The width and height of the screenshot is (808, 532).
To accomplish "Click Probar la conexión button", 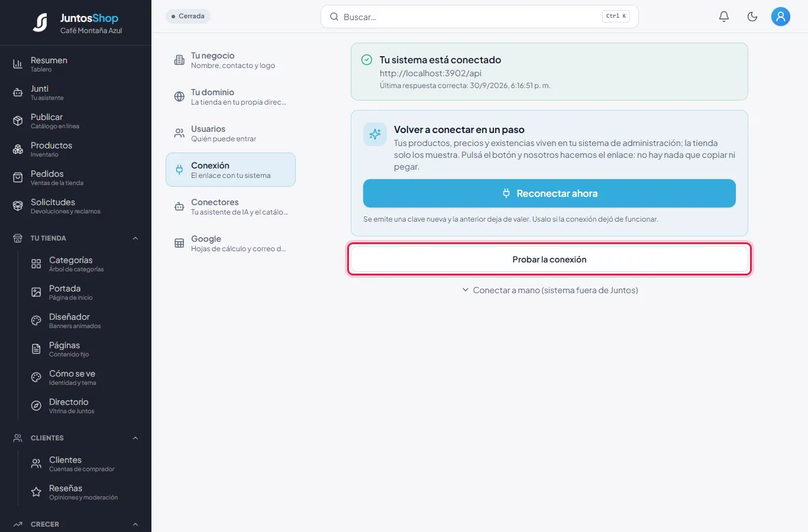I will pos(550,259).
